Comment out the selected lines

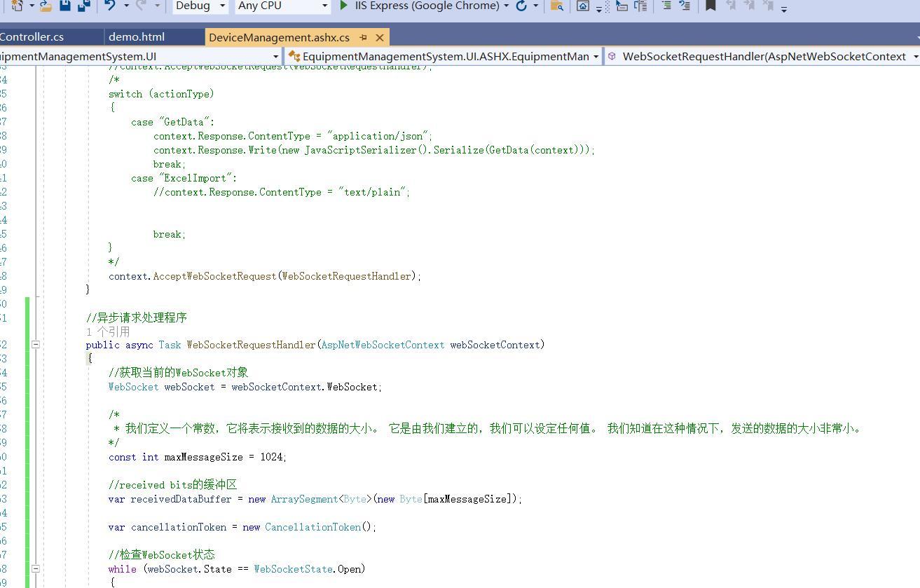[666, 6]
